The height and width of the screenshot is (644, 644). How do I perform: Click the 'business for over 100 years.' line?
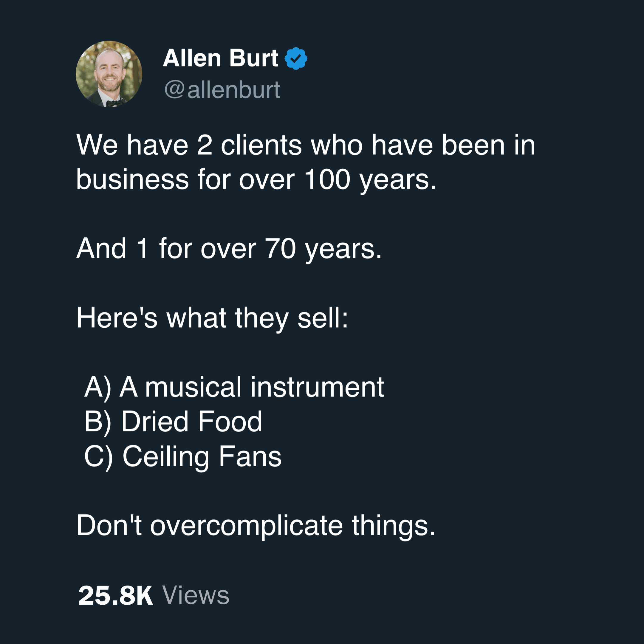pyautogui.click(x=256, y=180)
